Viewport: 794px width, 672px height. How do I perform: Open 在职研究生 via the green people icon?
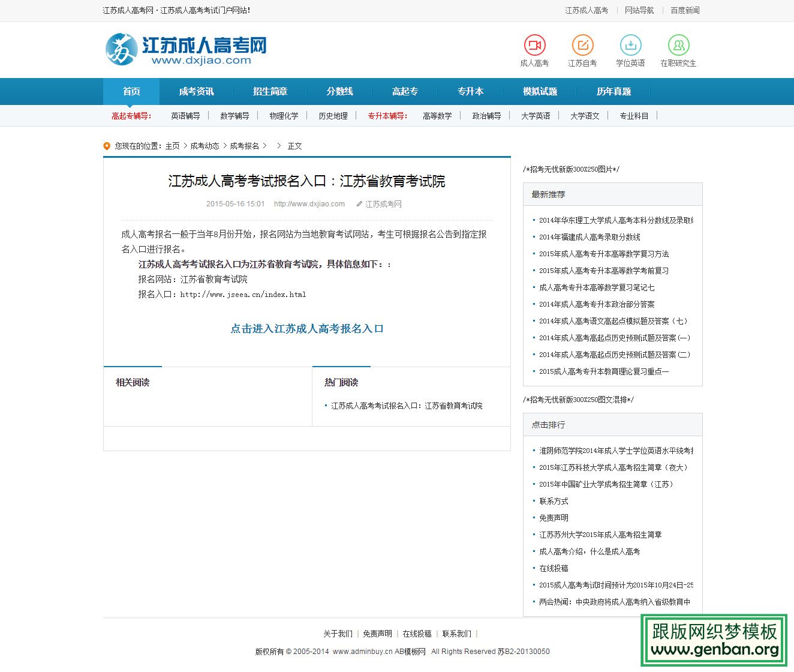click(x=679, y=44)
